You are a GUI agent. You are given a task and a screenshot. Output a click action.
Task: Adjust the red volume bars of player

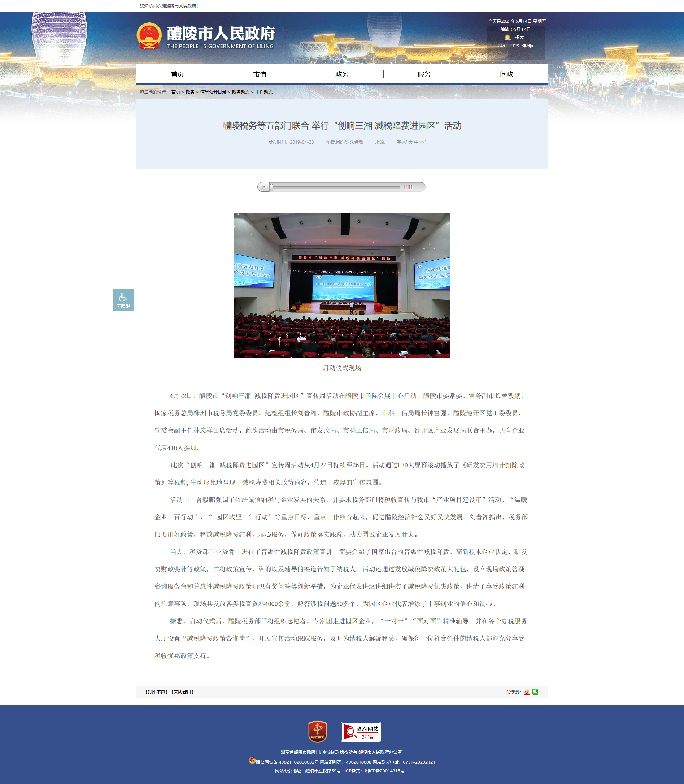[x=408, y=187]
